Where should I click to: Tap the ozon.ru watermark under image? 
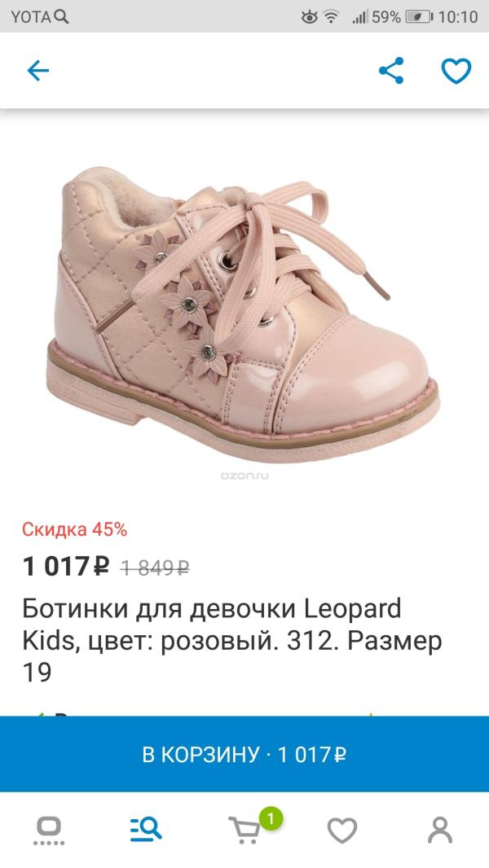[244, 475]
